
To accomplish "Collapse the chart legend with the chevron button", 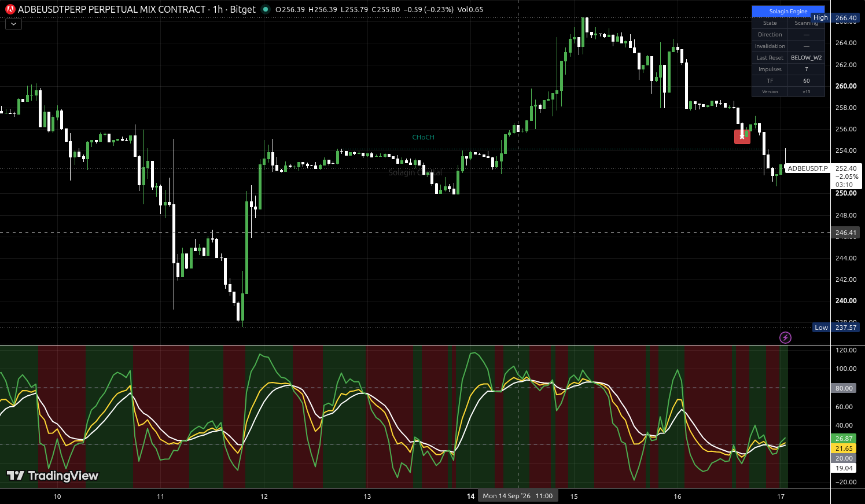I will (x=13, y=24).
